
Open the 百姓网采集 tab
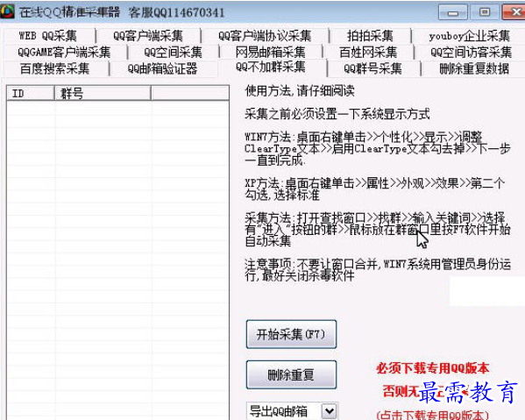(x=368, y=53)
